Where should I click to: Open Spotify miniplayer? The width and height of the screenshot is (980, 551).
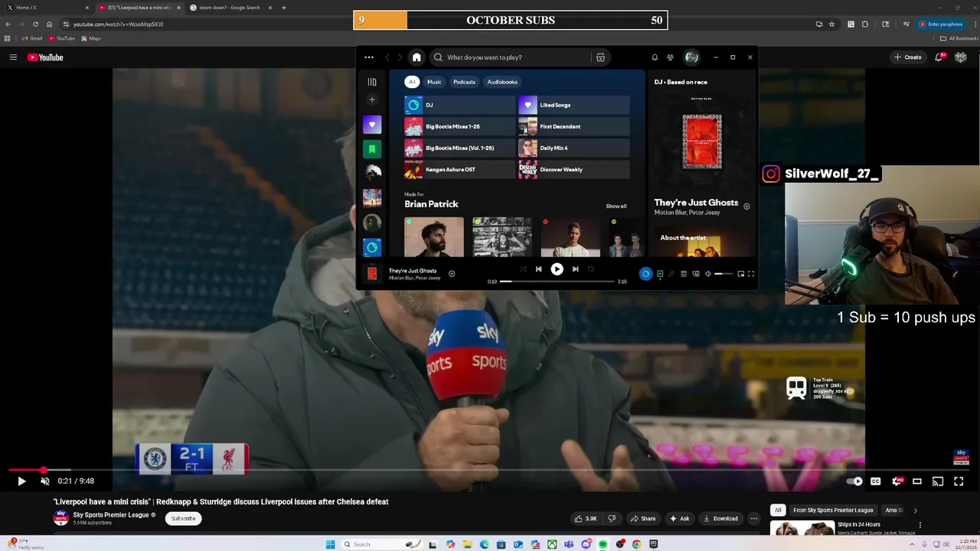740,274
